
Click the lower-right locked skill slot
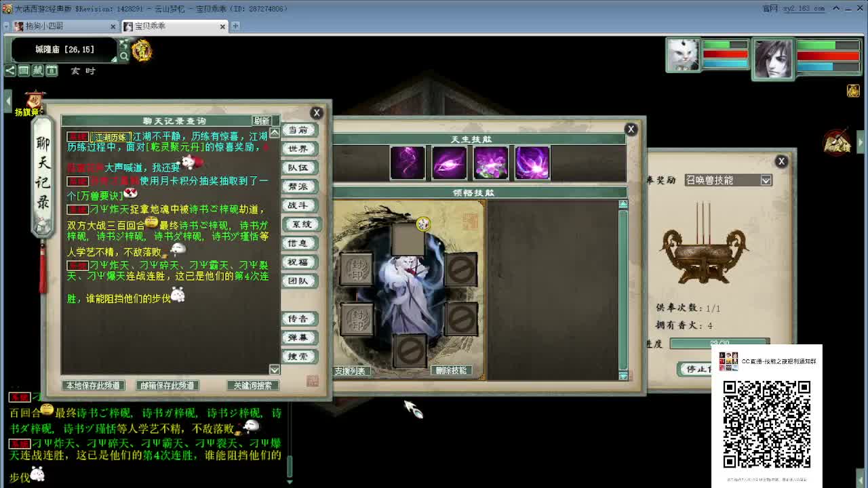[x=462, y=319]
